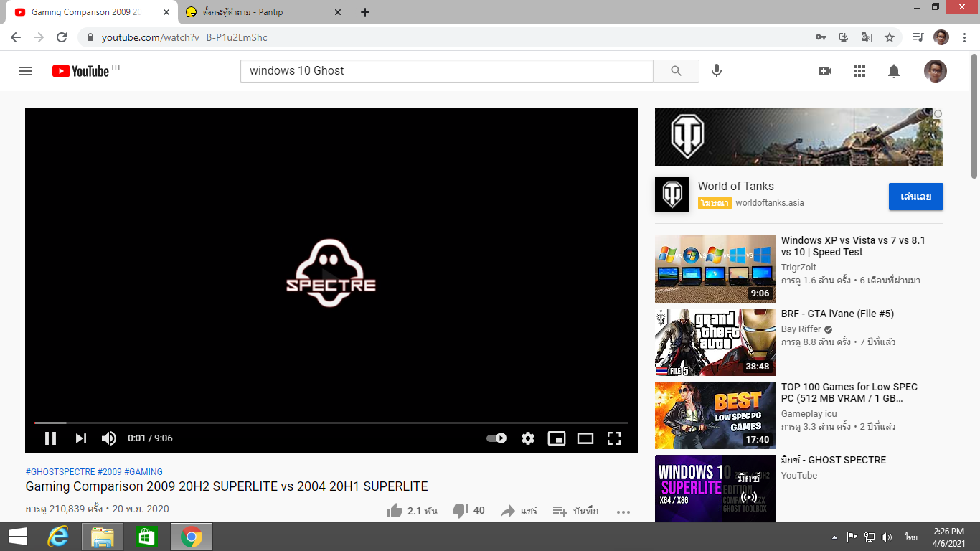Open a new browser tab

tap(365, 12)
